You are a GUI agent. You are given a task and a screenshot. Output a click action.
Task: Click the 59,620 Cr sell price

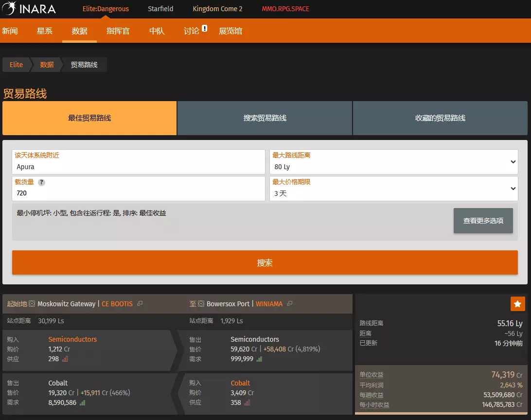(x=244, y=349)
